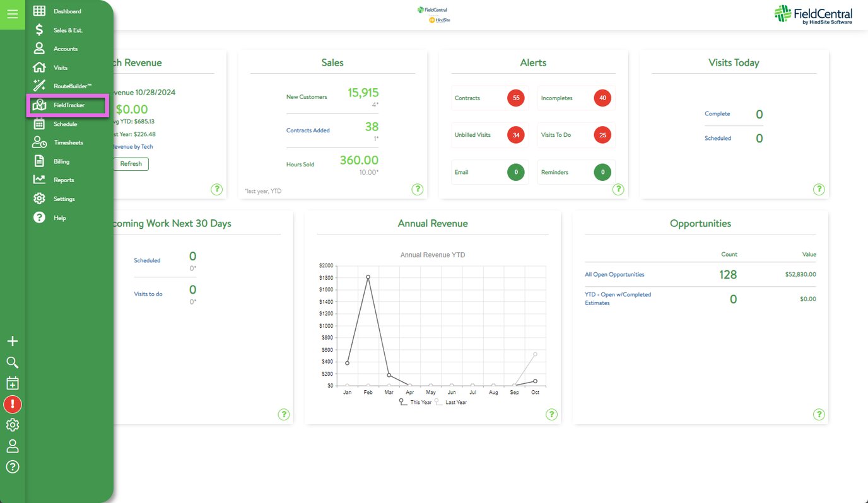
Task: Open the calendar icon in the left rail
Action: (x=13, y=383)
